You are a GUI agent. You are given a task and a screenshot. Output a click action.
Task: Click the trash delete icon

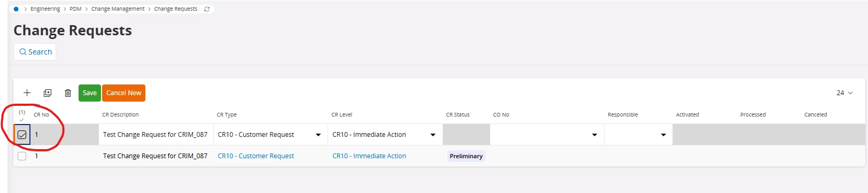68,93
